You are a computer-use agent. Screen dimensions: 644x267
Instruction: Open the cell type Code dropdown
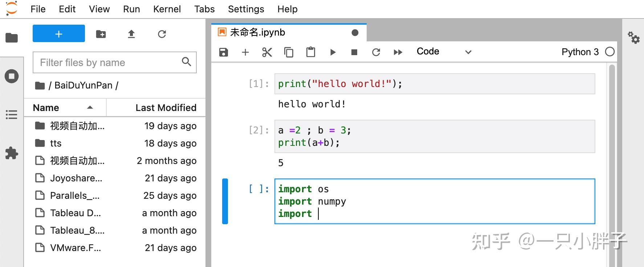(x=444, y=52)
